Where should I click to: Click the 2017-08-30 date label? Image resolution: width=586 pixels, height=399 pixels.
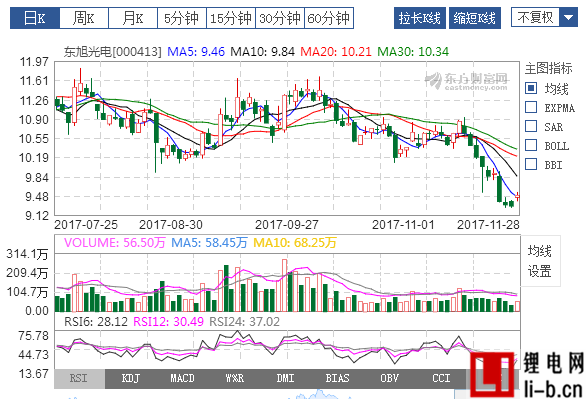[x=171, y=225]
